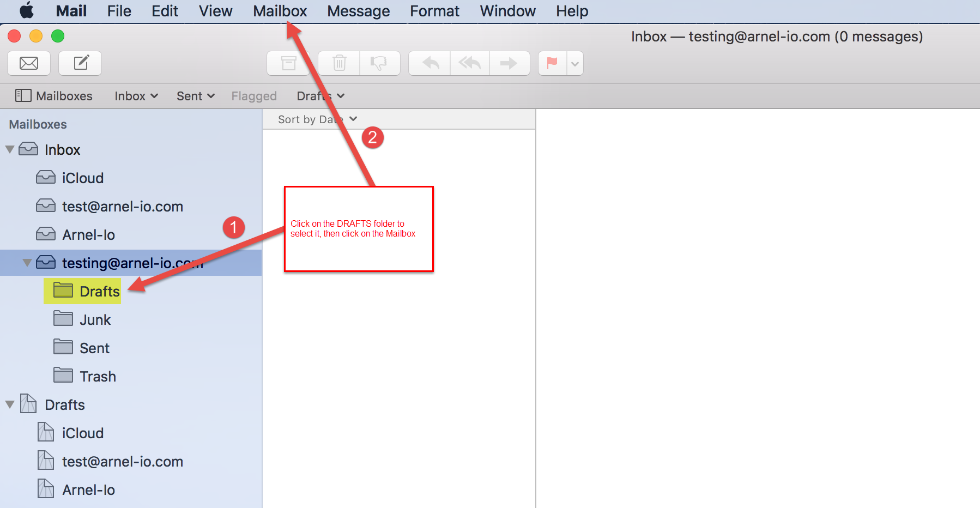This screenshot has width=980, height=508.
Task: Collapse the Inbox disclosure triangle
Action: pyautogui.click(x=10, y=149)
